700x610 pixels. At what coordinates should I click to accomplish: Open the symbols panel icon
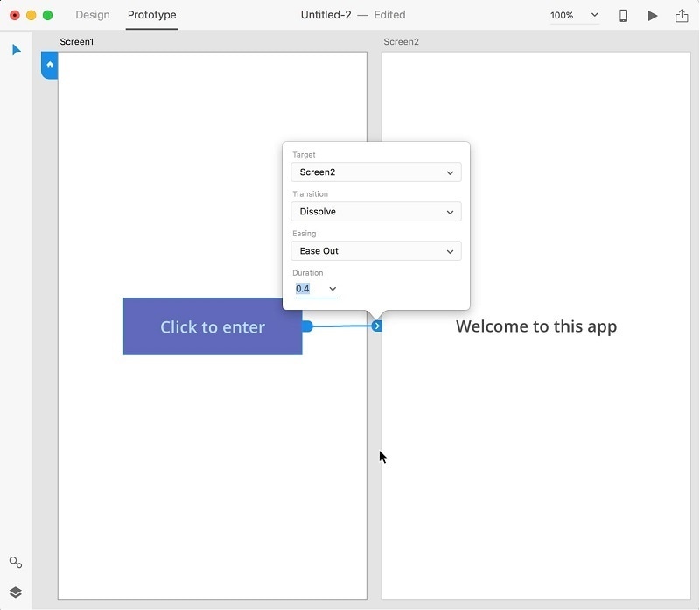[16, 562]
